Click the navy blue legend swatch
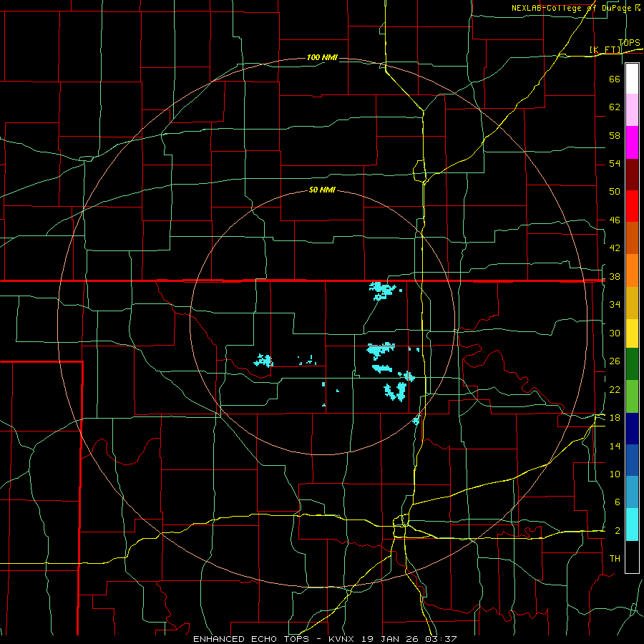The width and height of the screenshot is (644, 644). [632, 429]
